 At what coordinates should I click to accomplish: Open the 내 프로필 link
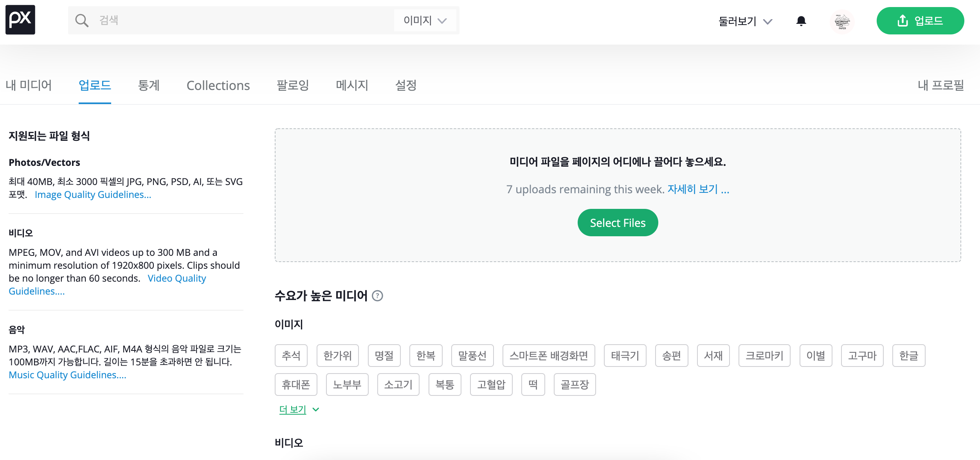point(940,85)
